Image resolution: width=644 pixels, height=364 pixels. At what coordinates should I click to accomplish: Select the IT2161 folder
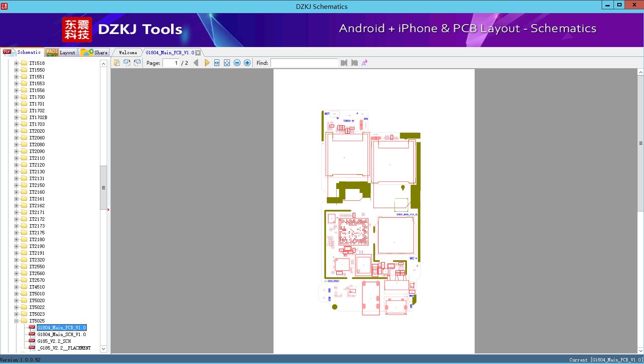37,199
